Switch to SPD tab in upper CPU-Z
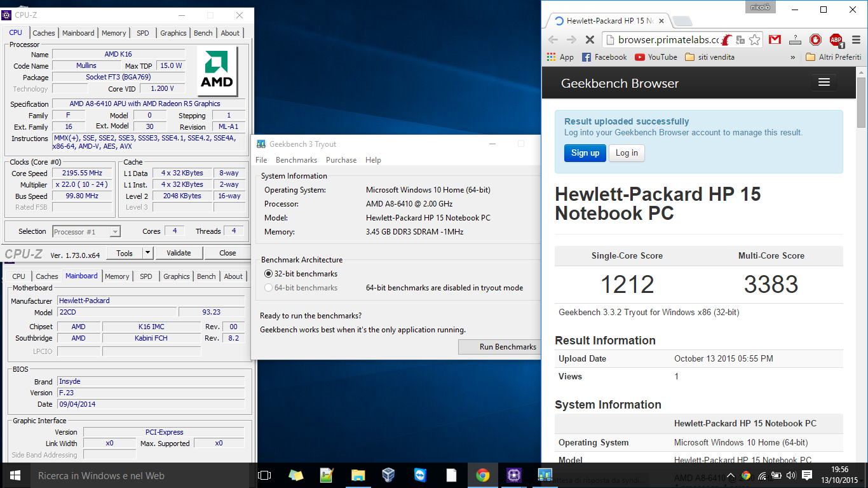Screen dimensions: 868x488 [x=143, y=33]
